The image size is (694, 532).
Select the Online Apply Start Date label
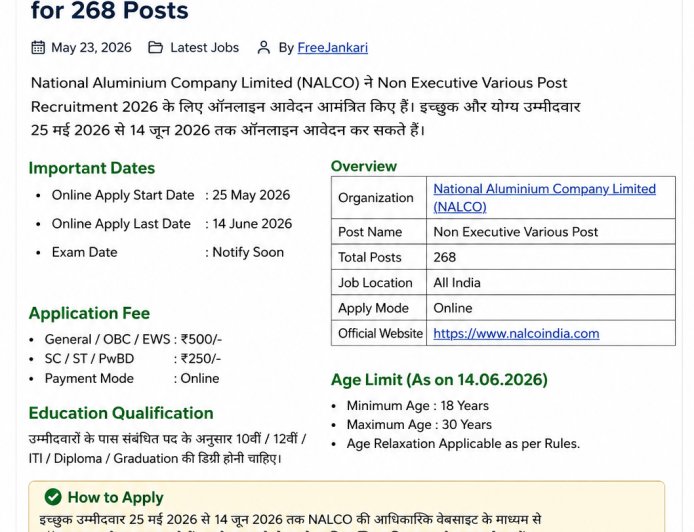click(123, 195)
